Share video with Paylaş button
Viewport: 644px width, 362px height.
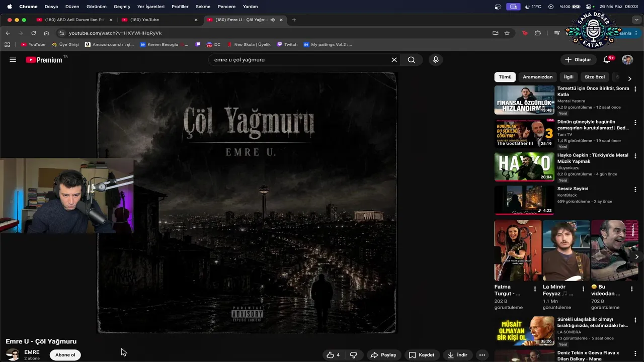[383, 355]
